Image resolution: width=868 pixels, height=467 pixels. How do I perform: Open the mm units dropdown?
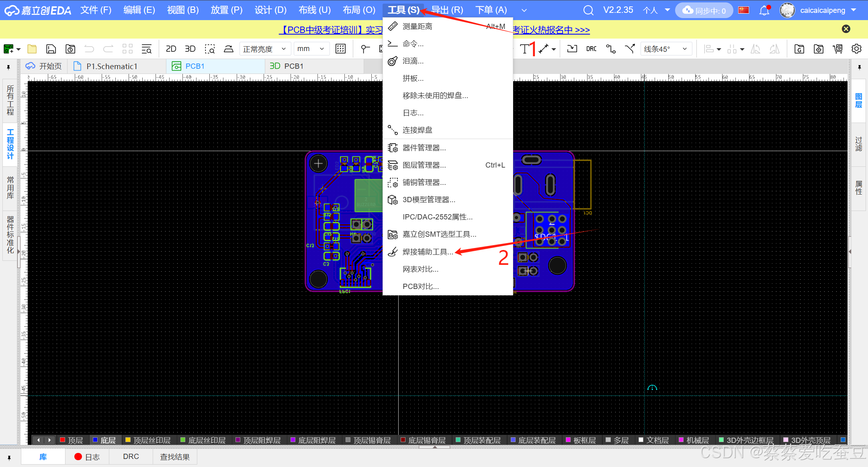311,49
